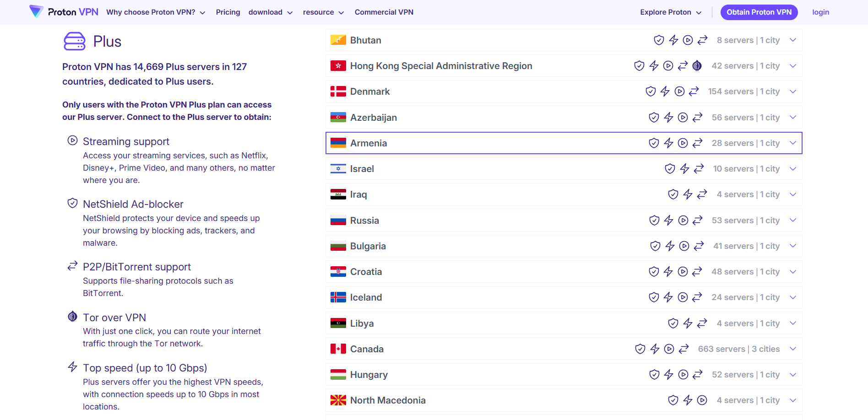Open 'Why choose Proton VPN?' dropdown

[x=156, y=12]
